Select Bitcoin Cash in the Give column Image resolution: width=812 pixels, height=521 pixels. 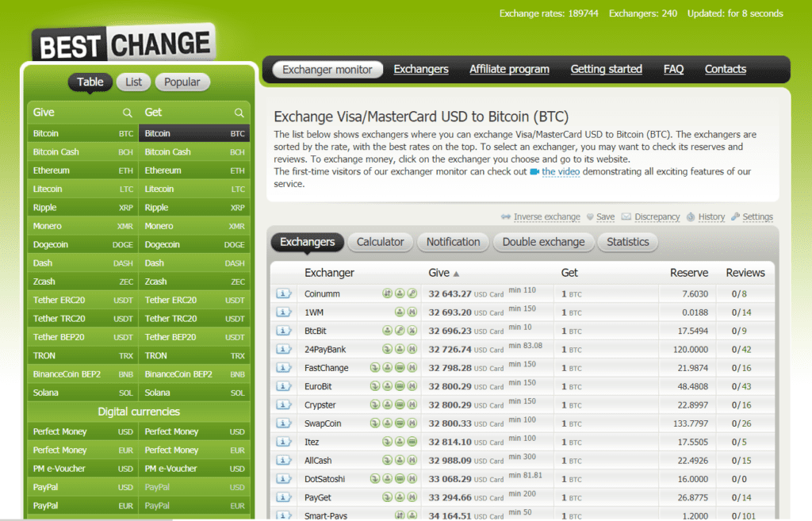tap(82, 151)
